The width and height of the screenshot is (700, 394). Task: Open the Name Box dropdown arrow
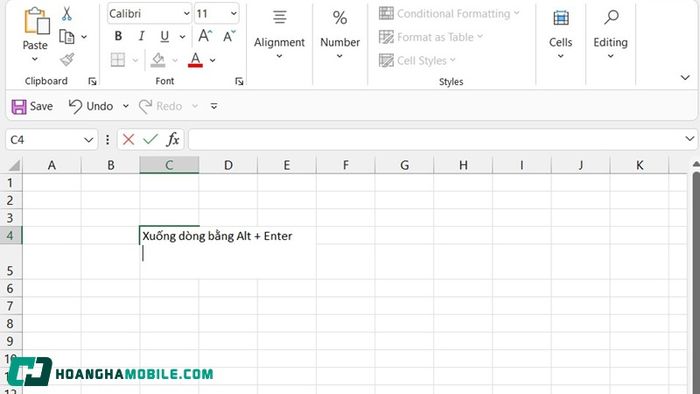click(x=88, y=140)
